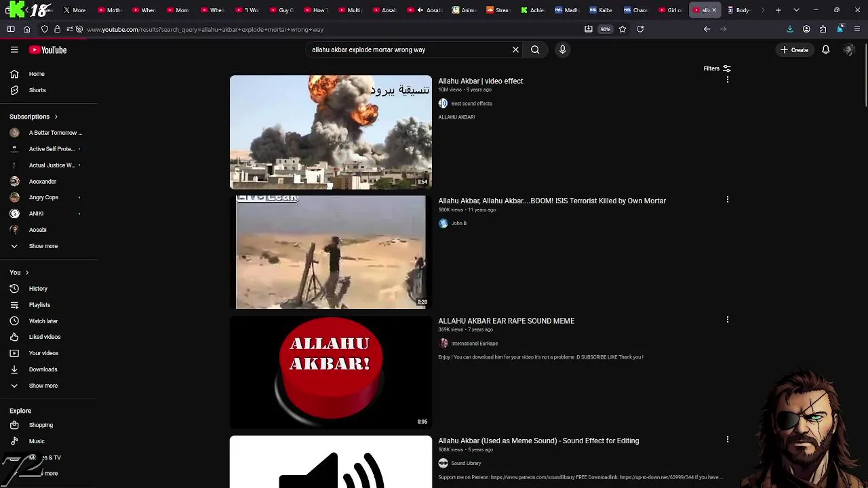Viewport: 868px width, 488px height.
Task: Open a new browser tab with plus
Action: [x=778, y=10]
